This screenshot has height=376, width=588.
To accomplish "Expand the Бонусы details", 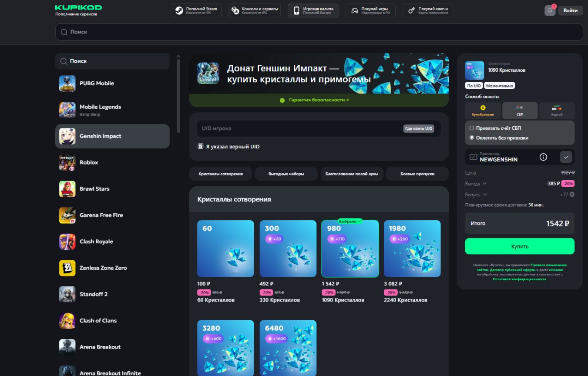I will pos(476,195).
